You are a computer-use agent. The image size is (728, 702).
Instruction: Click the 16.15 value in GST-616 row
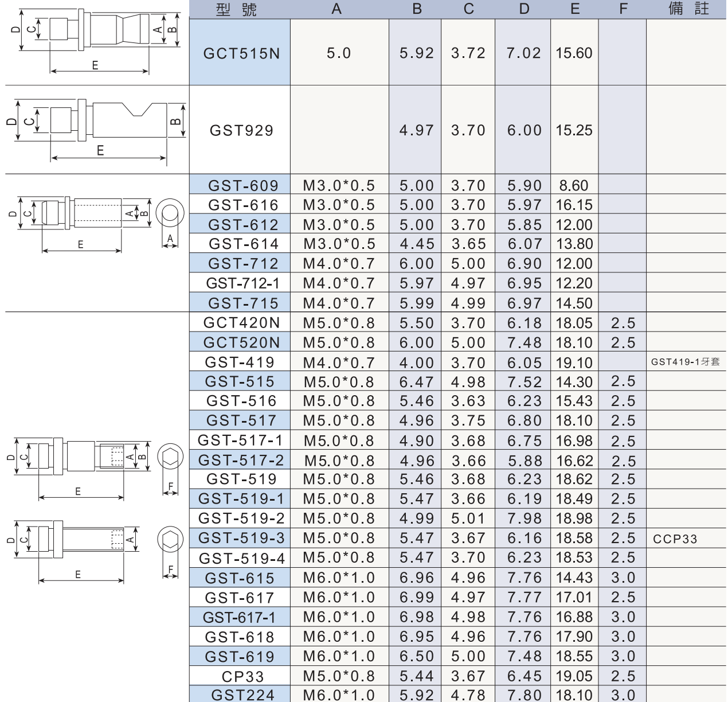tap(574, 205)
